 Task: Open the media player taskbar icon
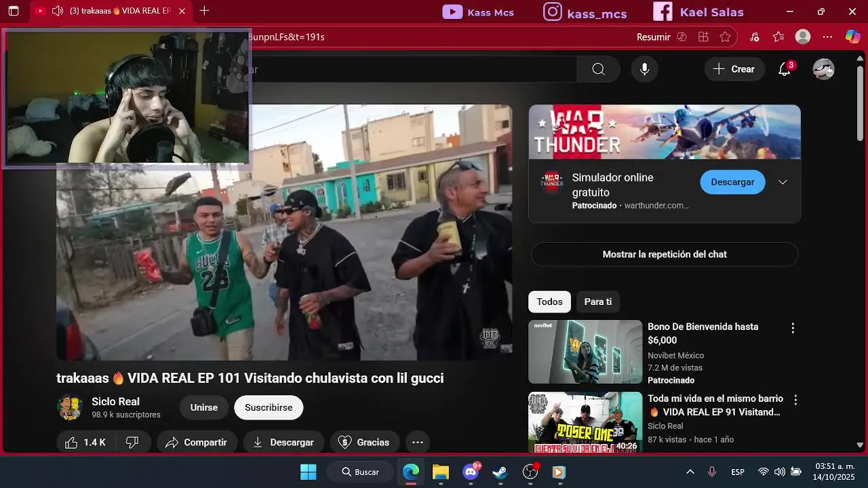click(x=558, y=472)
